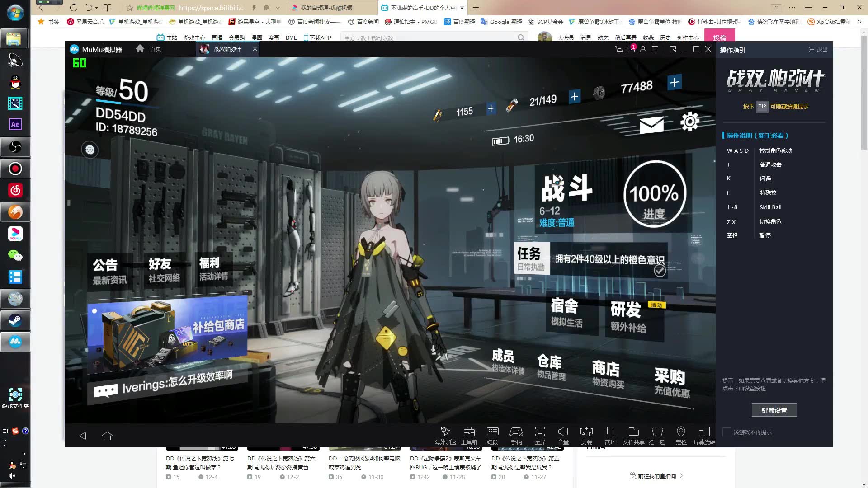
Task: Open the 工具箱 toolbox
Action: (469, 436)
